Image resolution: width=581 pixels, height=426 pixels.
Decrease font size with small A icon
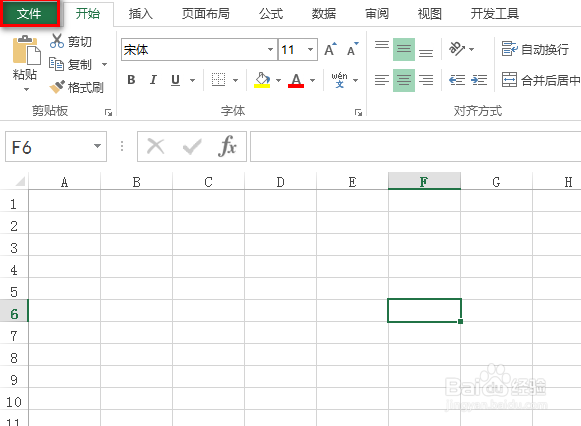[x=352, y=49]
